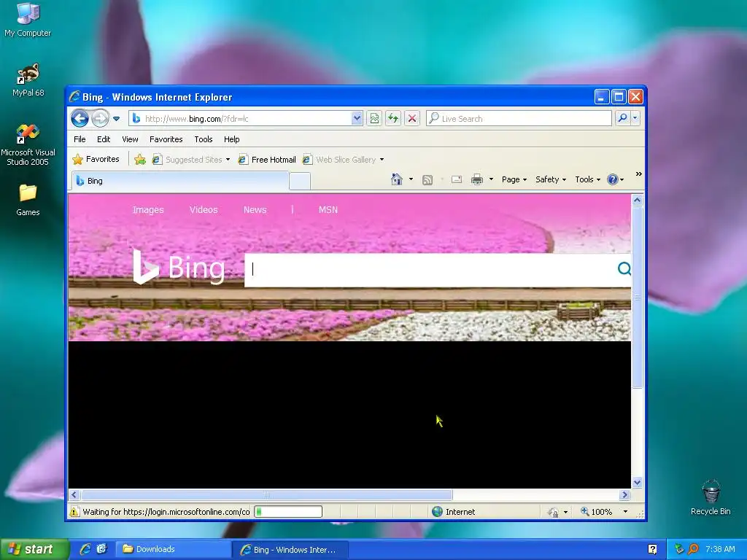Refresh the page with the green arrows
This screenshot has width=747, height=560.
tap(393, 119)
